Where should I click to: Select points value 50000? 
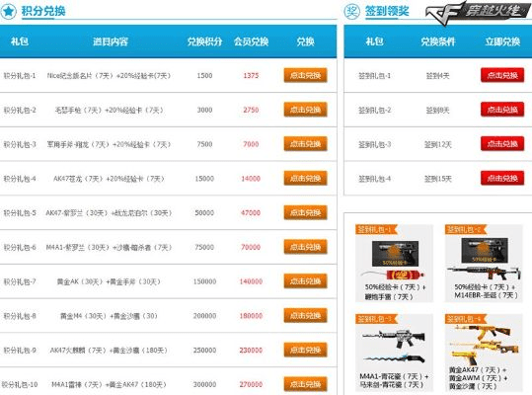pos(204,212)
